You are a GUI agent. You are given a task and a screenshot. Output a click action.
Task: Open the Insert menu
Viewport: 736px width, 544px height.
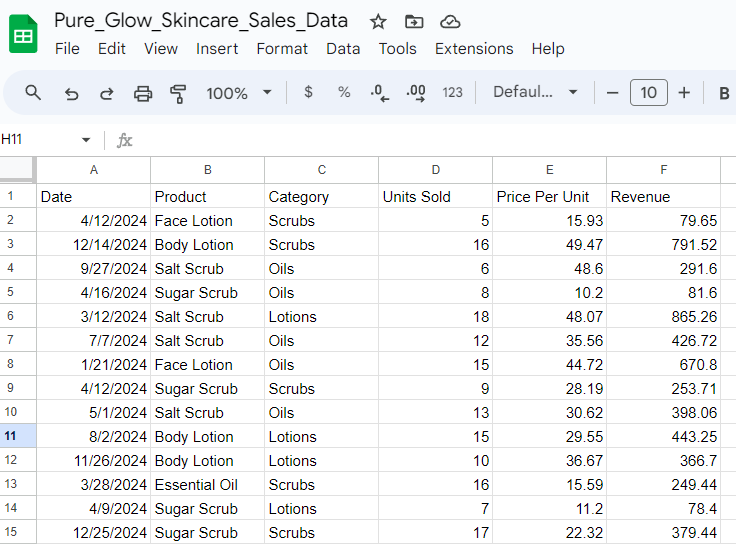217,49
